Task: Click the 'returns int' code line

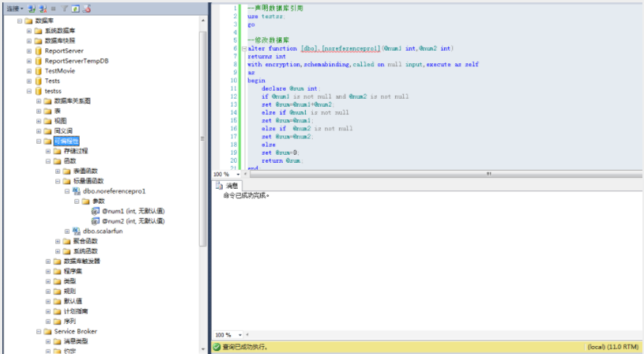Action: (266, 57)
